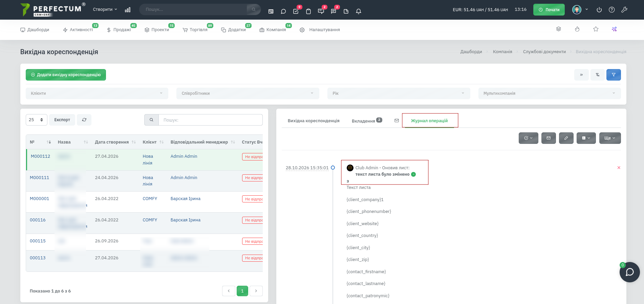The height and width of the screenshot is (304, 644).
Task: Switch to Вихідна кореспонденція tab
Action: point(314,121)
